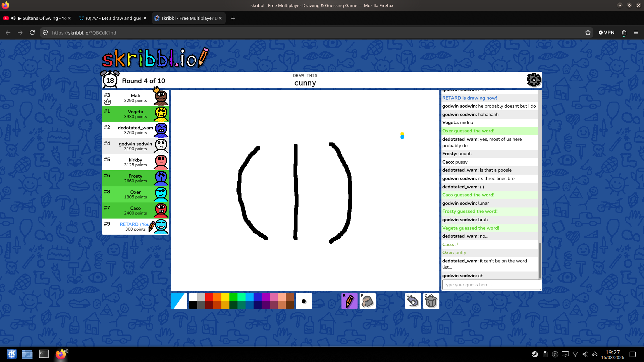Clear the canvas with the trash icon

[x=431, y=301]
